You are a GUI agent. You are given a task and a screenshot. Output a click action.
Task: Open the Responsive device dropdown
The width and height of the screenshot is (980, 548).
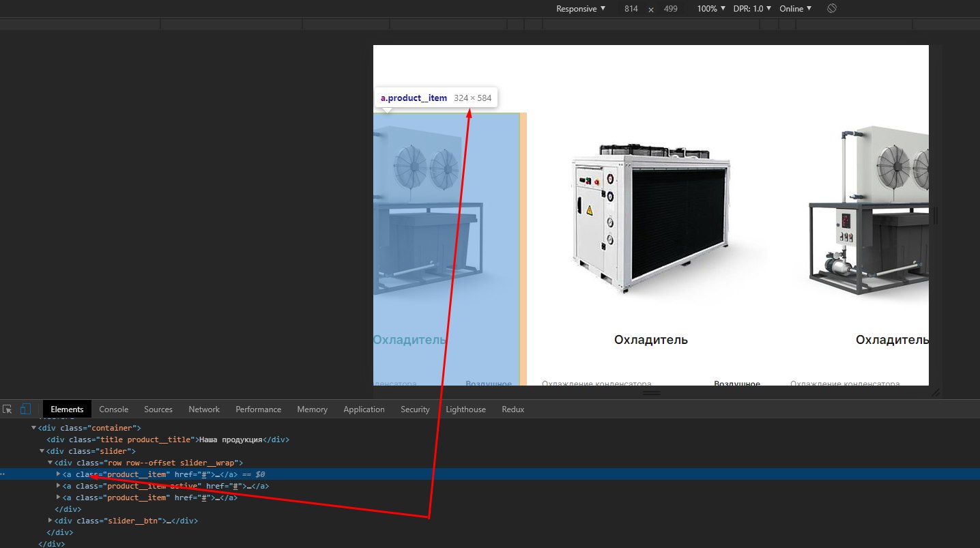click(580, 9)
